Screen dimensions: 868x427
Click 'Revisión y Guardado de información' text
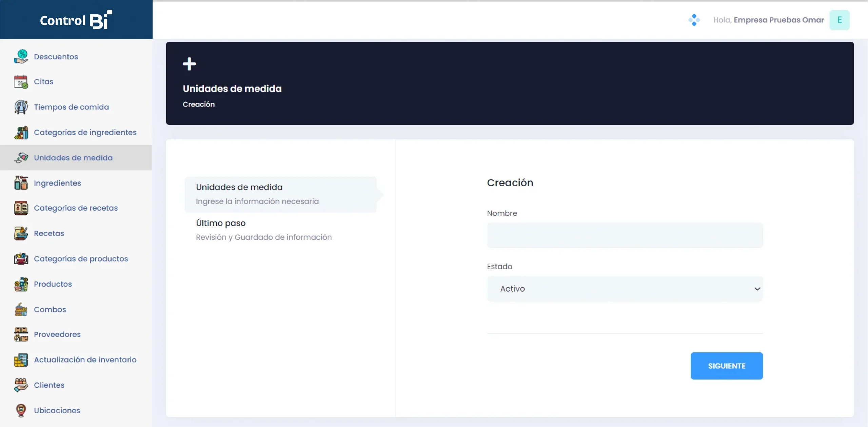tap(264, 237)
